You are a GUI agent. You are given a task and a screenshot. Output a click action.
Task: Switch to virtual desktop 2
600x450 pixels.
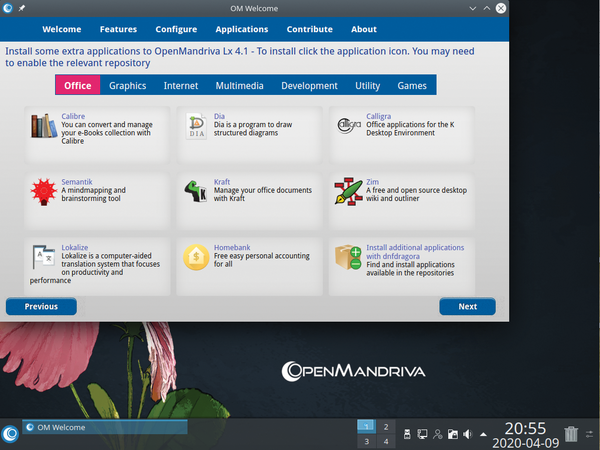(x=386, y=427)
